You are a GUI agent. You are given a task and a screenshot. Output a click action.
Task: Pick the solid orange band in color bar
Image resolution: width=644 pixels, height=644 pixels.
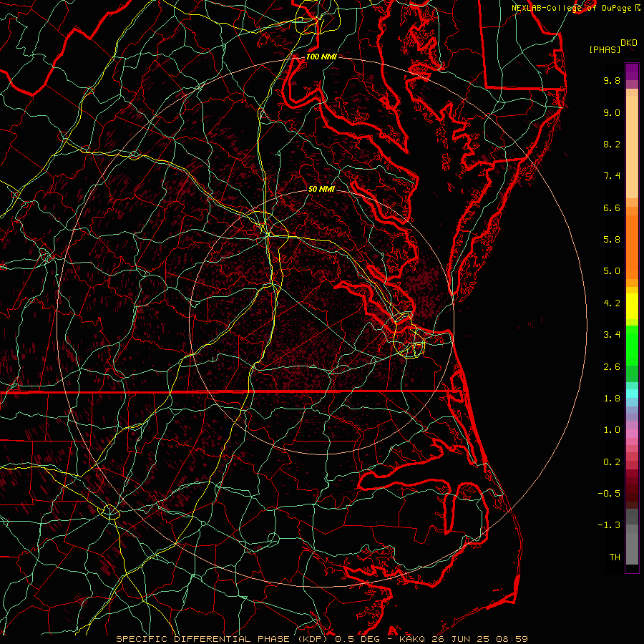tap(632, 247)
